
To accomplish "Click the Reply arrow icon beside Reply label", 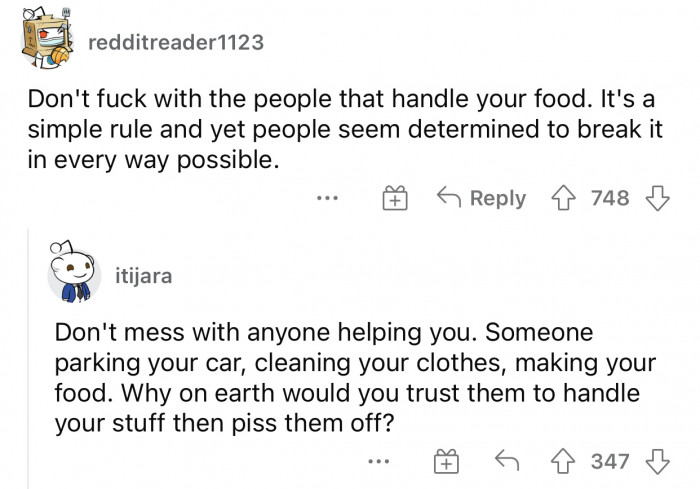I will 449,197.
